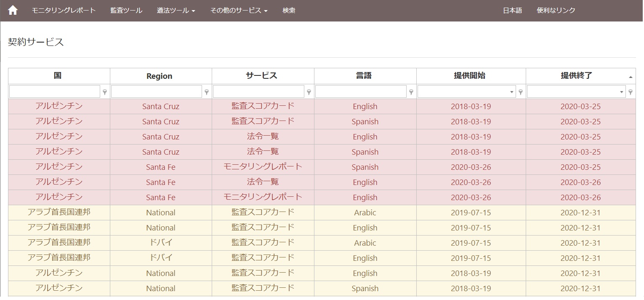Open the 便利なリンク link
Viewport: 644px width, 300px height.
coord(556,11)
